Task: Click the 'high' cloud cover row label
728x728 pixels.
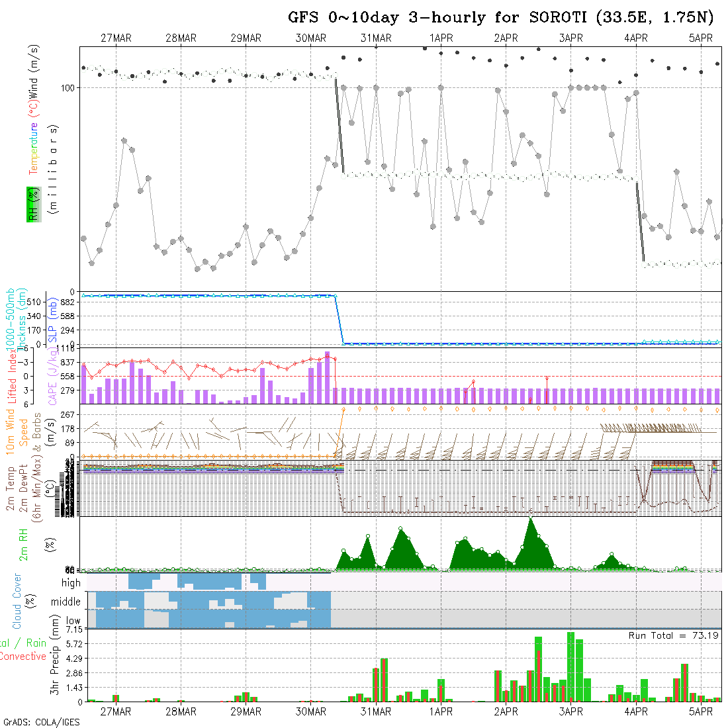Action: point(71,583)
